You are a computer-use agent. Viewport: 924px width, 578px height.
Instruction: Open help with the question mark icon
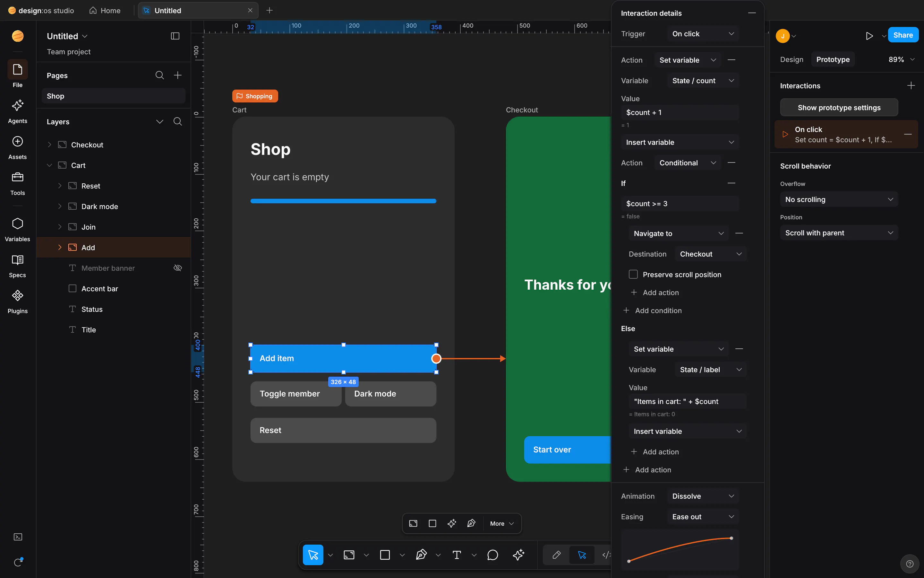[910, 564]
